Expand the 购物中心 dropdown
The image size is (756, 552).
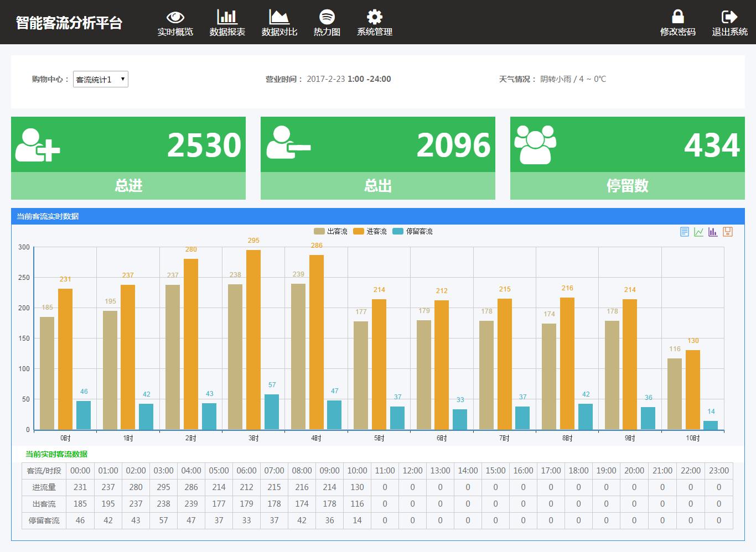click(101, 79)
